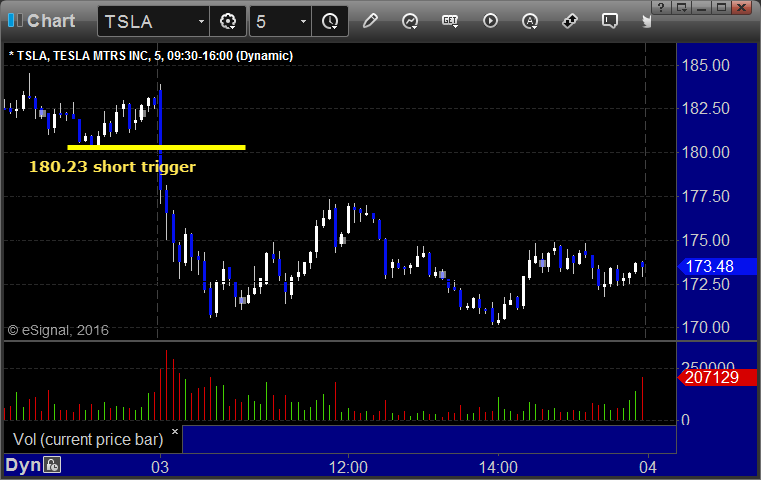761x480 pixels.
Task: Click the 180.00 price axis label
Action: click(x=706, y=152)
